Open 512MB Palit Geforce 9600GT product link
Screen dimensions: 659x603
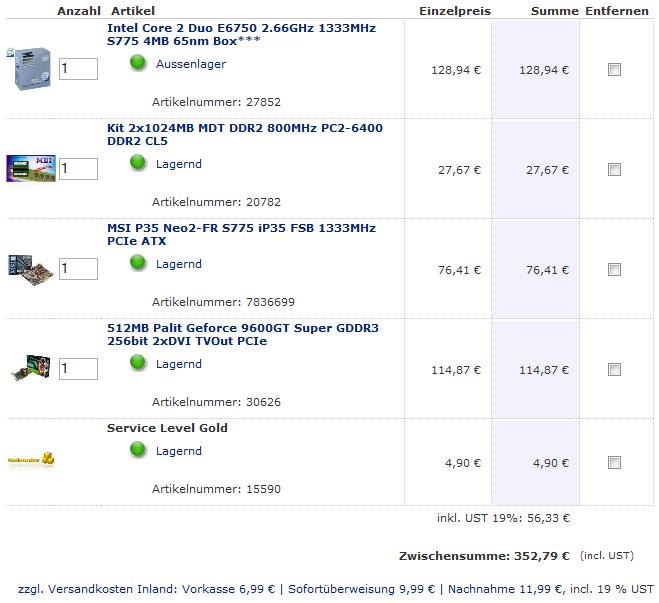coord(243,334)
